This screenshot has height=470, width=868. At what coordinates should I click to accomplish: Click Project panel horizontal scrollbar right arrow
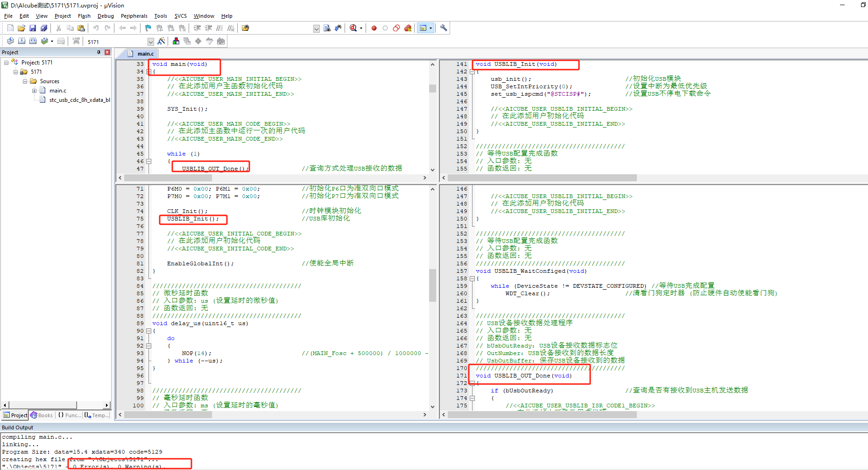pos(107,405)
